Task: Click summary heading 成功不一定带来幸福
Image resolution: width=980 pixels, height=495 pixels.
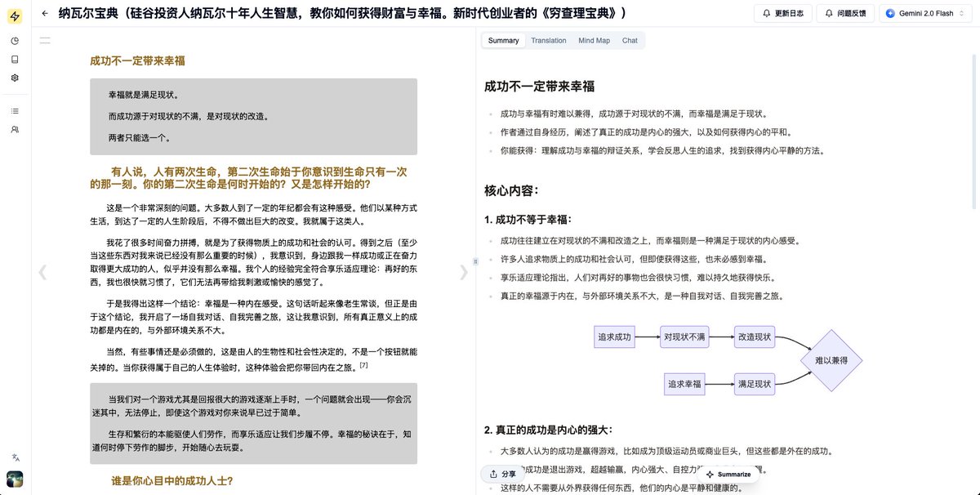Action: [x=539, y=86]
